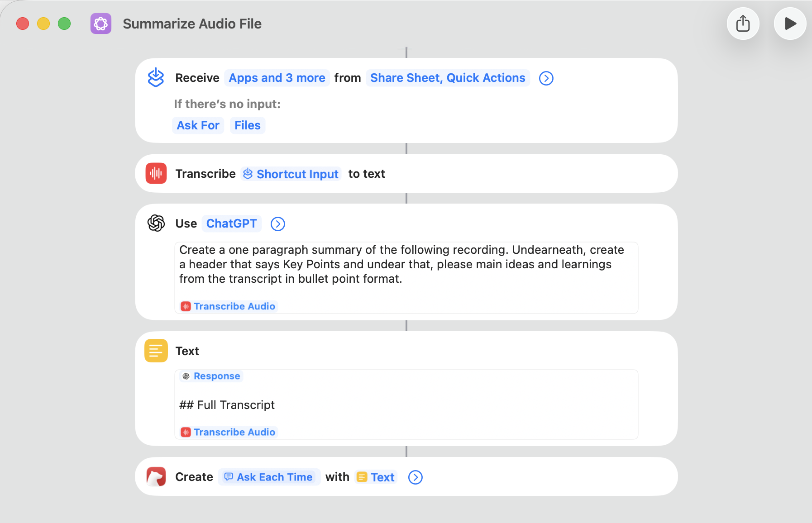Click the 'ChatGPT' model selector
Viewport: 812px width, 523px height.
pyautogui.click(x=231, y=223)
